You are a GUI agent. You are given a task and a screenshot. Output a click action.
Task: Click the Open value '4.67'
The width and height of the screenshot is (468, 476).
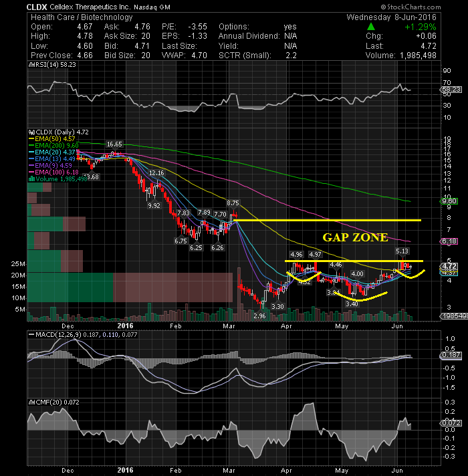(x=85, y=27)
